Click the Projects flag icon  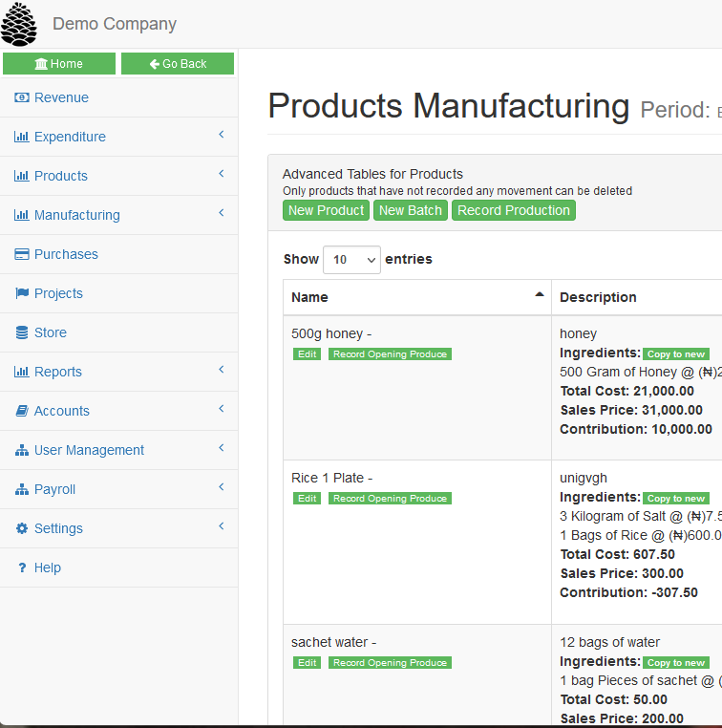tap(22, 293)
